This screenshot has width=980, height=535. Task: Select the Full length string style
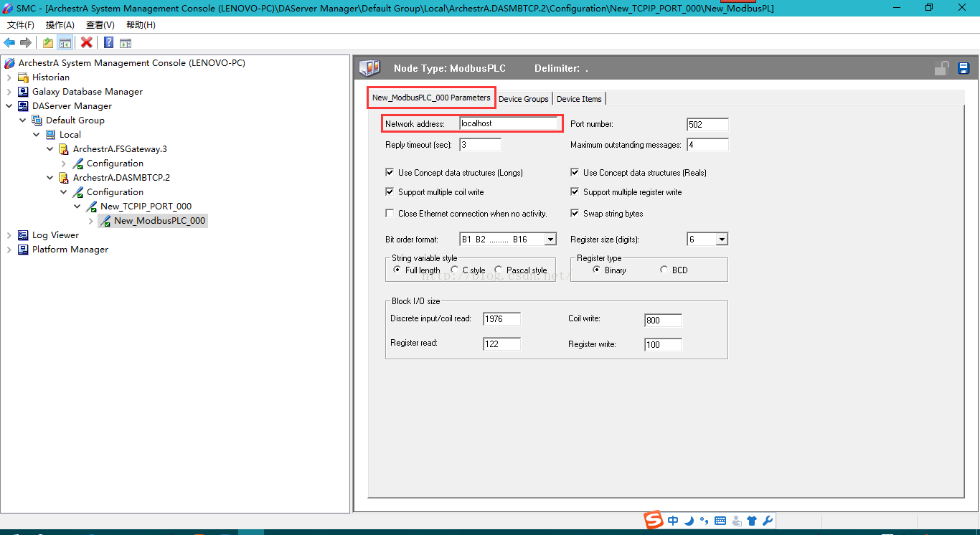tap(397, 270)
